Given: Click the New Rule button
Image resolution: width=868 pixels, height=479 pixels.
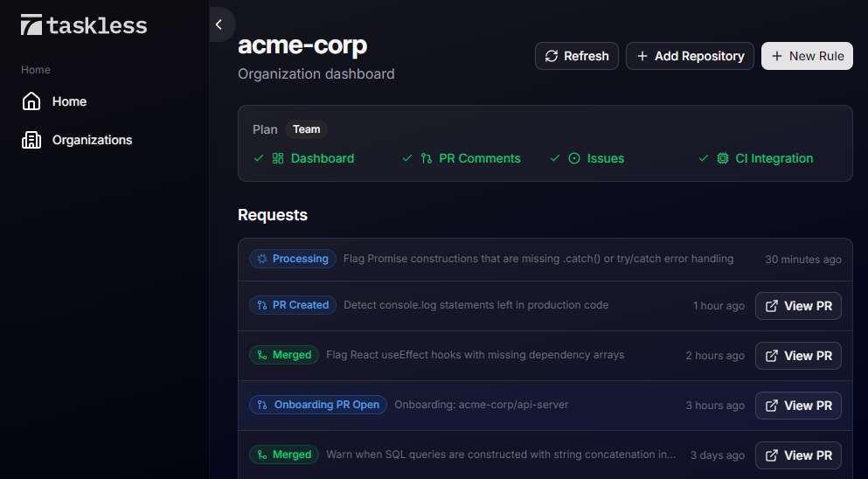Looking at the screenshot, I should [x=807, y=56].
